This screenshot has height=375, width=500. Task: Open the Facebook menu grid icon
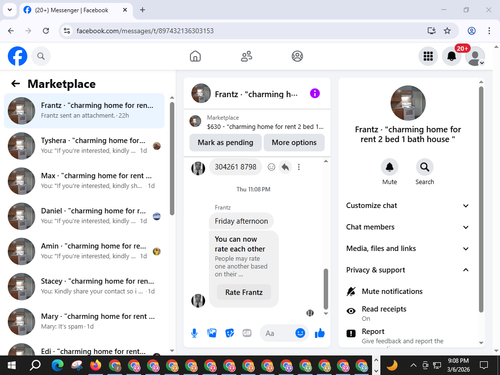(428, 56)
